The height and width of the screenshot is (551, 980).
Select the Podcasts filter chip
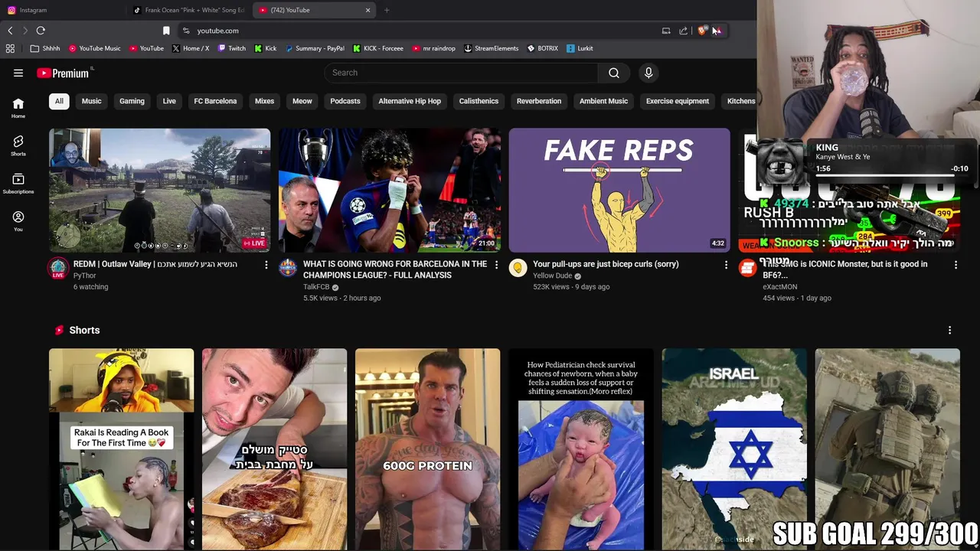(345, 101)
